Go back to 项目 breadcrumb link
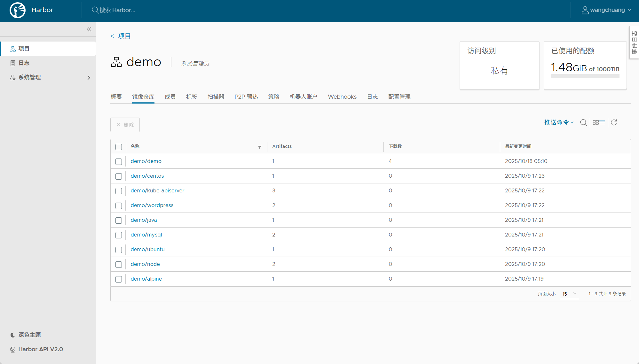The width and height of the screenshot is (639, 364). [x=124, y=36]
